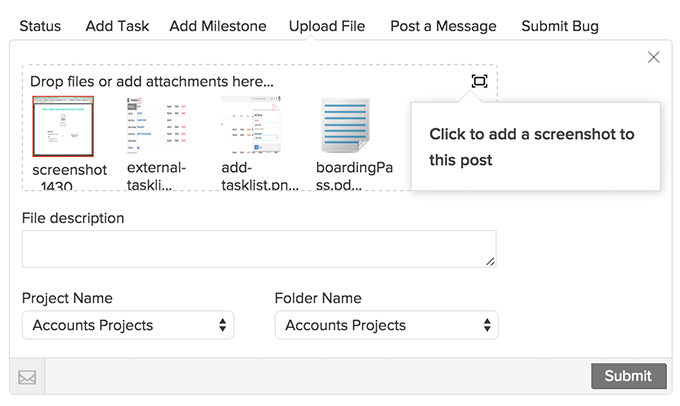Select the screenshot_1430 thumbnail
The height and width of the screenshot is (406, 680).
click(x=63, y=127)
